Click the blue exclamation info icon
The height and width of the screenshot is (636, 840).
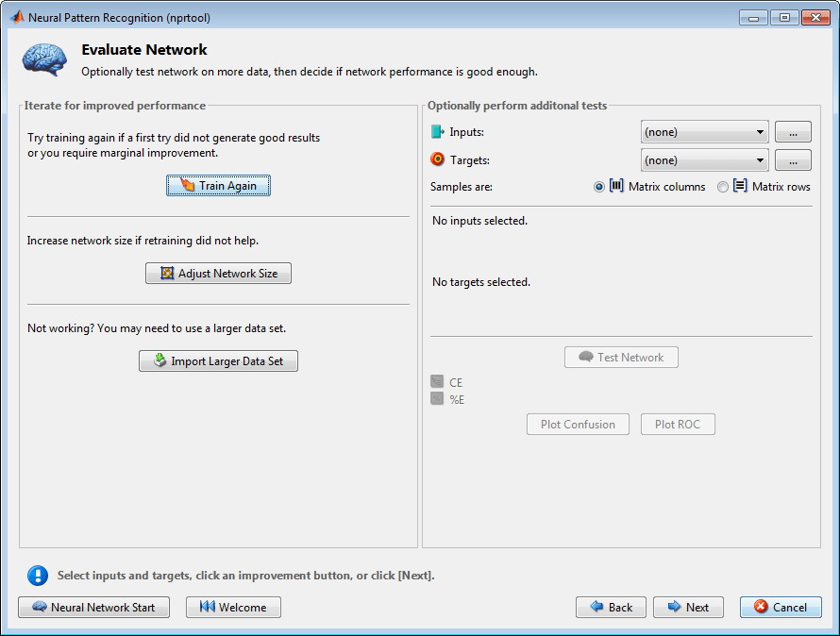(38, 576)
